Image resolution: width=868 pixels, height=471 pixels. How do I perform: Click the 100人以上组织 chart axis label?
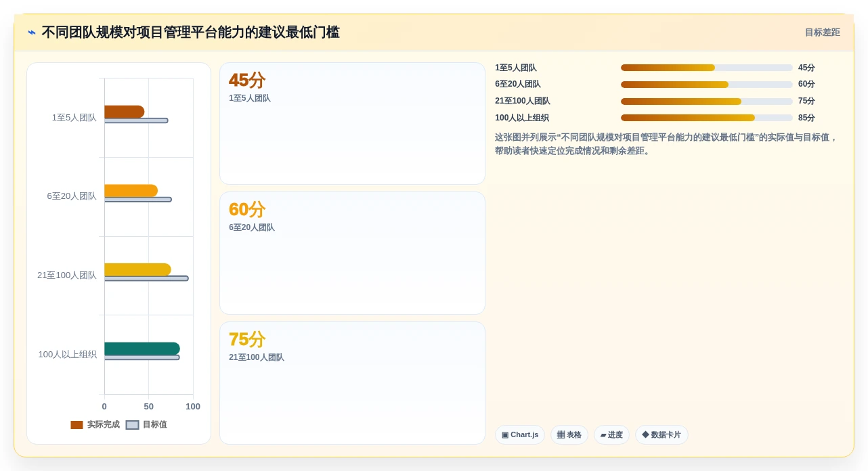68,355
